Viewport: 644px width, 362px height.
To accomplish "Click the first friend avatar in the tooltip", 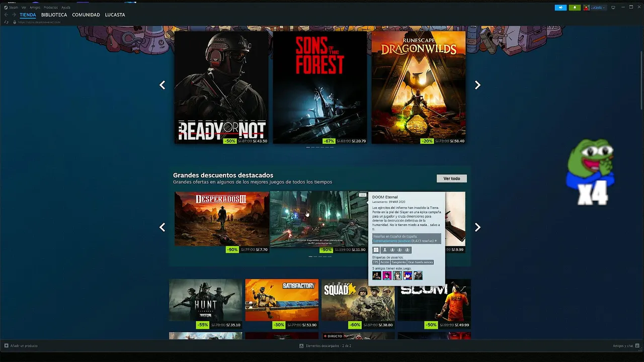I will click(377, 276).
